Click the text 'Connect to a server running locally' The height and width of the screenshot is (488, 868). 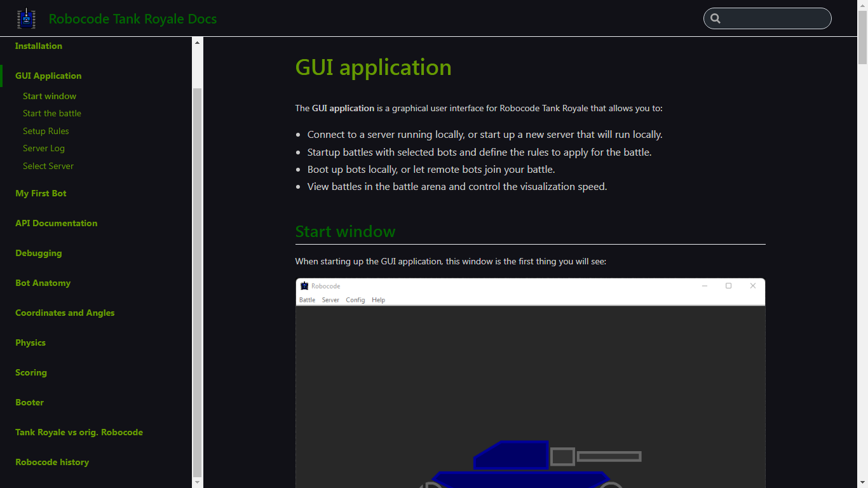[386, 135]
